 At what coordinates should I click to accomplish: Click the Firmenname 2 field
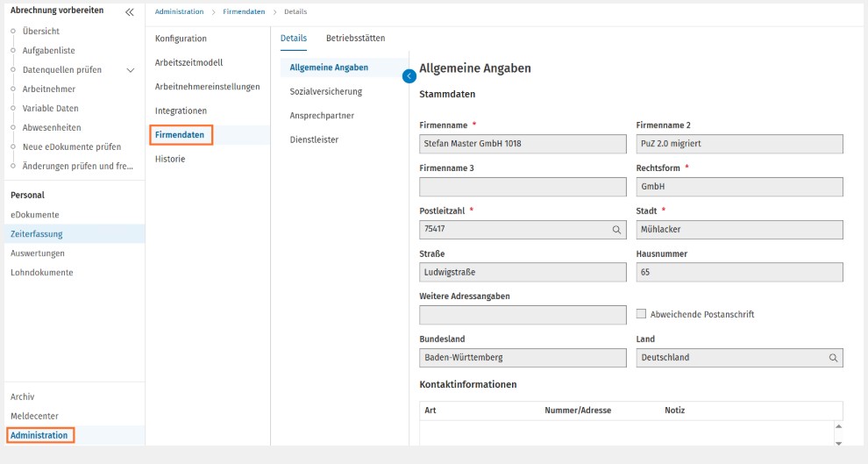tap(740, 144)
